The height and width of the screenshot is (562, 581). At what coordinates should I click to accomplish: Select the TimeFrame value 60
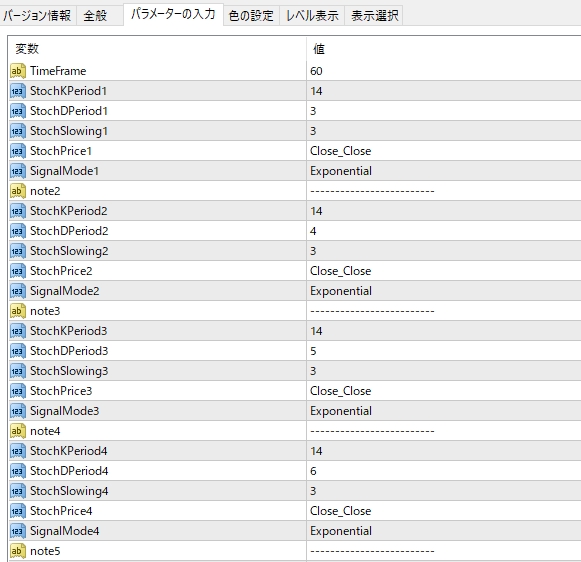[316, 71]
